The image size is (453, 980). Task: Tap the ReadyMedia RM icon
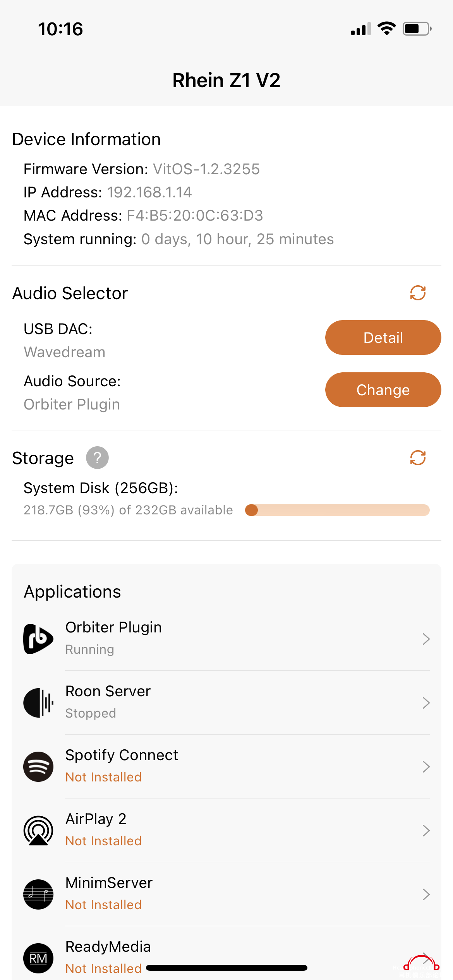[38, 958]
